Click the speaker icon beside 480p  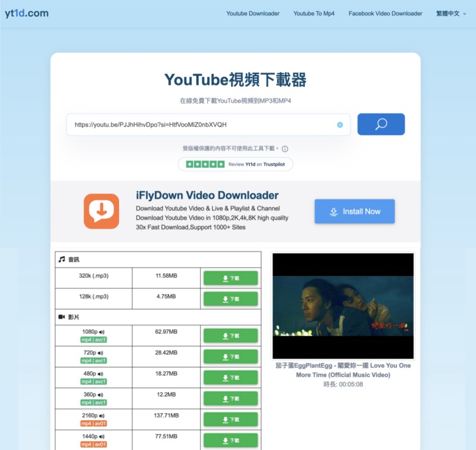click(x=101, y=374)
